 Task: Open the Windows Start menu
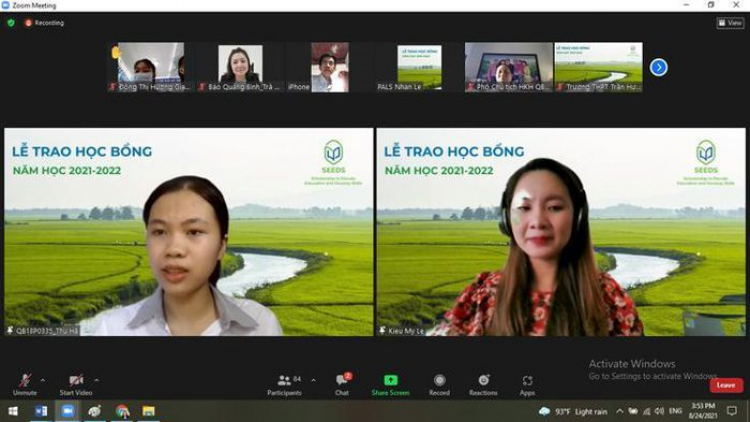[x=13, y=411]
